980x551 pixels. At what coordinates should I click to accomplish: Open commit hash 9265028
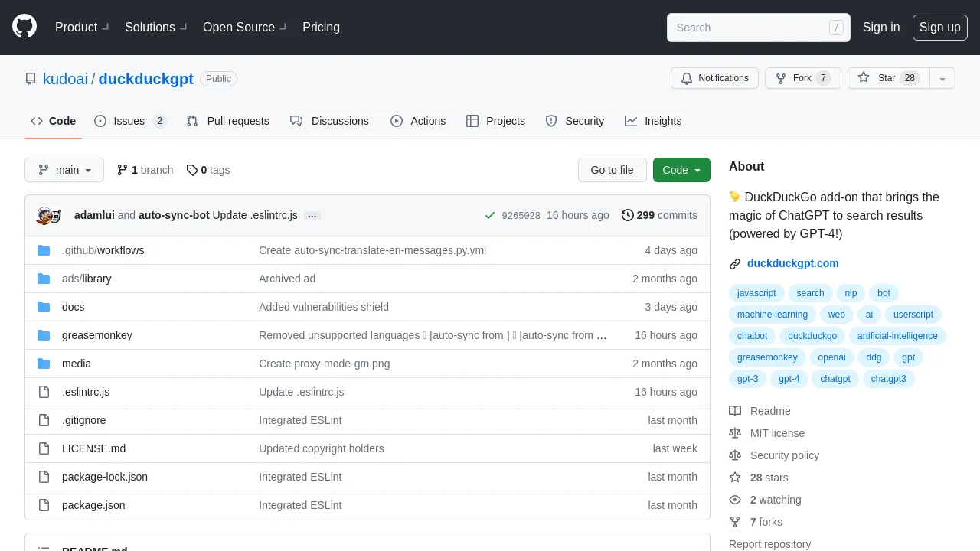click(521, 216)
